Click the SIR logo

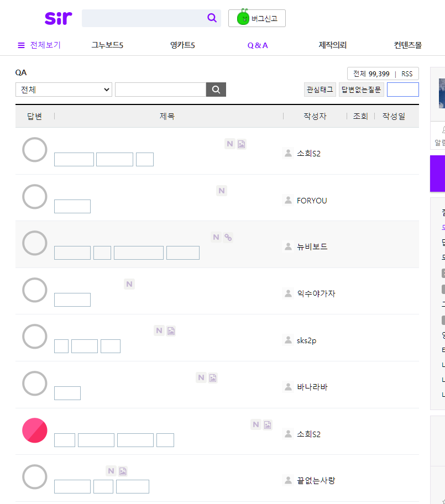click(59, 18)
